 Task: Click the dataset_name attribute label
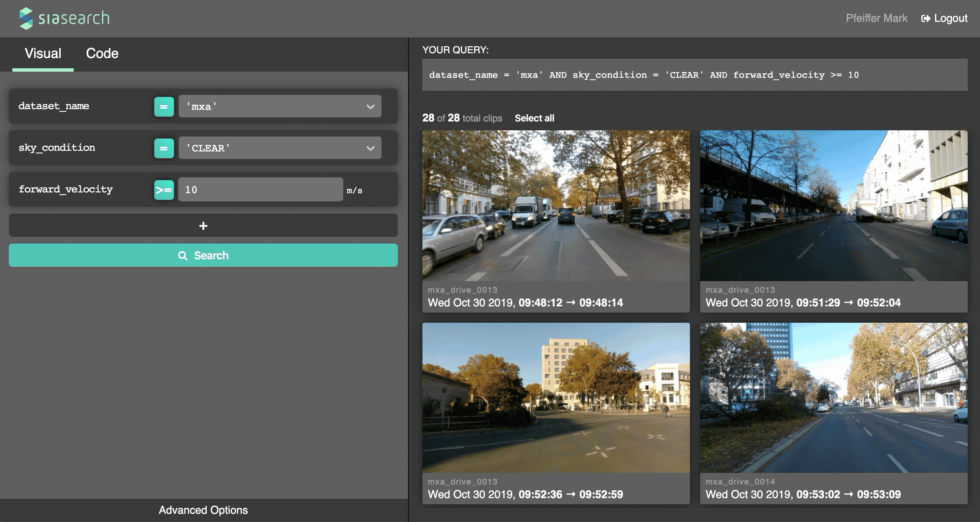point(54,106)
